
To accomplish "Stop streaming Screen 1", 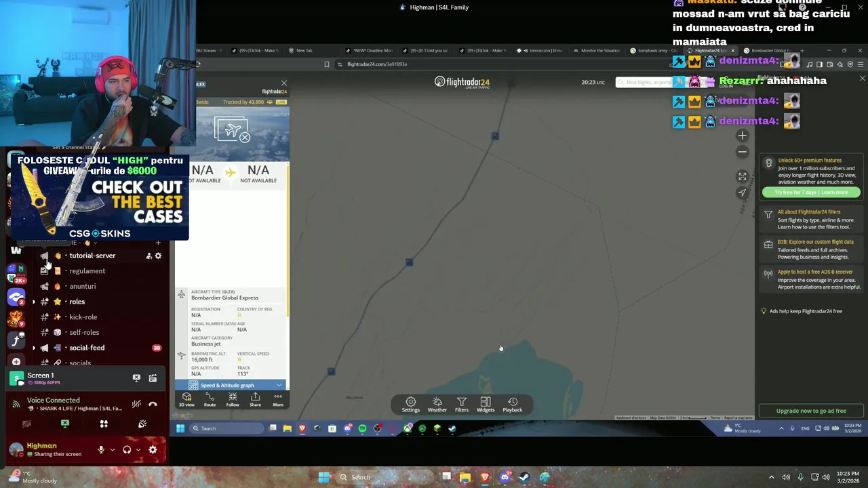I will tap(136, 378).
